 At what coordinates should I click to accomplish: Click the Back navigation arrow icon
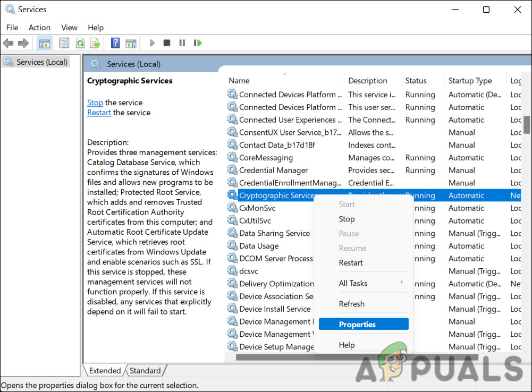tap(8, 42)
